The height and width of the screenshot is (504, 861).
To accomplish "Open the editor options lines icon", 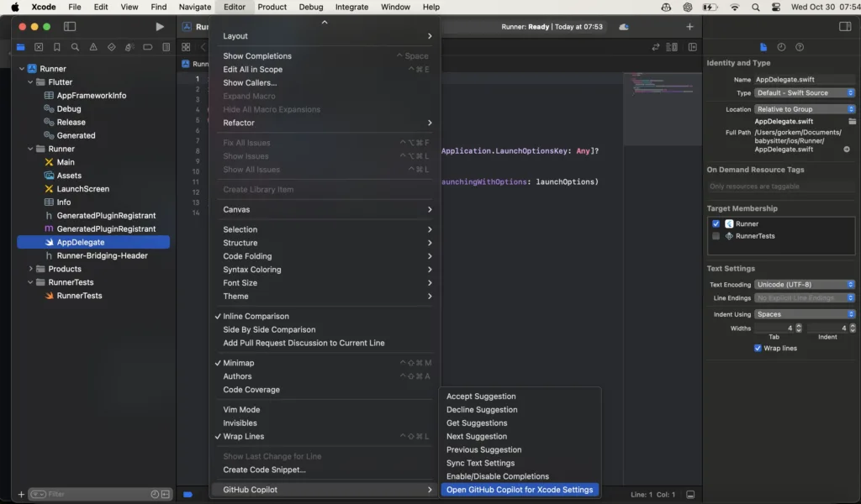I will coord(672,47).
